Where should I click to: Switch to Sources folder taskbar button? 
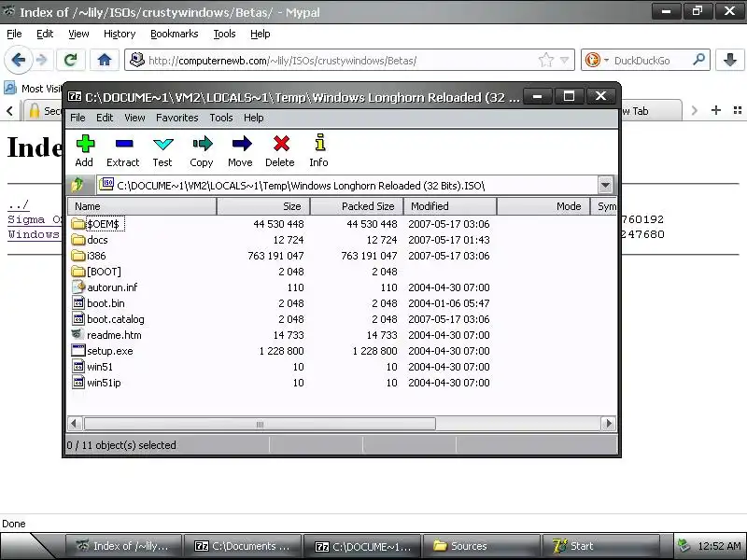click(x=481, y=546)
